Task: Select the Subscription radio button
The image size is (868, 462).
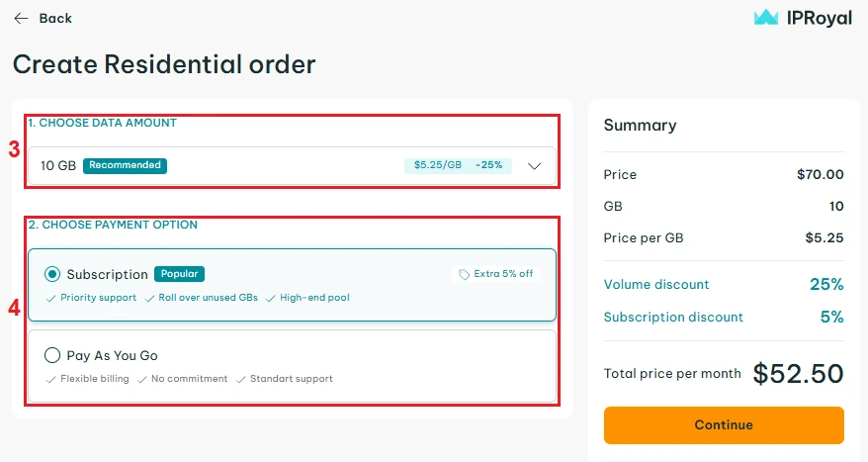Action: 52,274
